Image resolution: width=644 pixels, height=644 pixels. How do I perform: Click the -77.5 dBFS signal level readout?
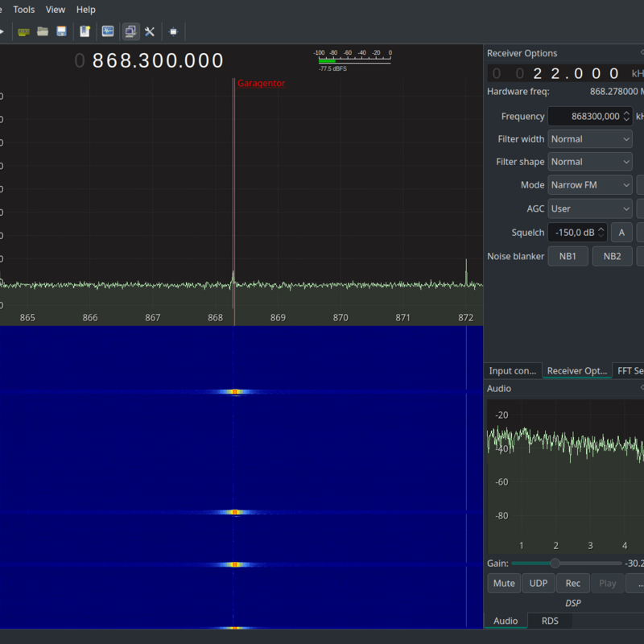coord(332,68)
